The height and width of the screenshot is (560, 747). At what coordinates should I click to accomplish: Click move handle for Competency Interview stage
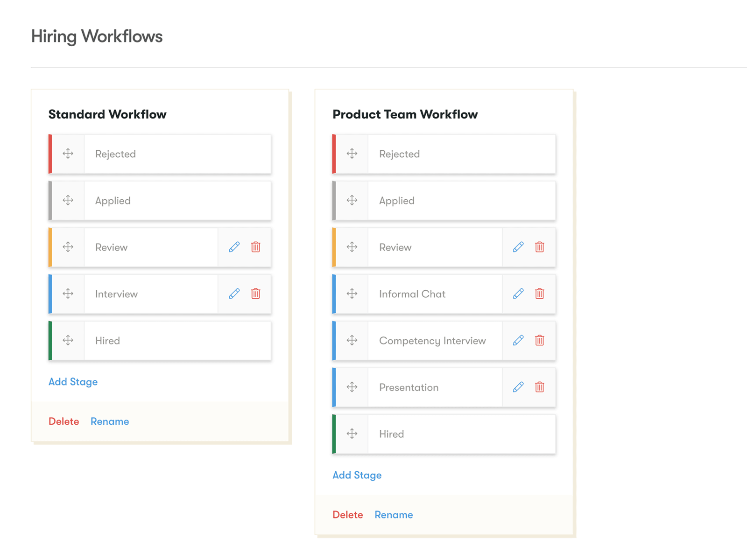coord(352,340)
